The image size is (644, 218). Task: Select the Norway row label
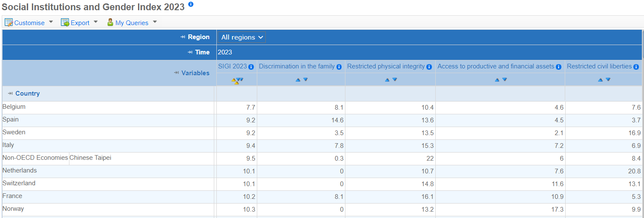pos(13,209)
